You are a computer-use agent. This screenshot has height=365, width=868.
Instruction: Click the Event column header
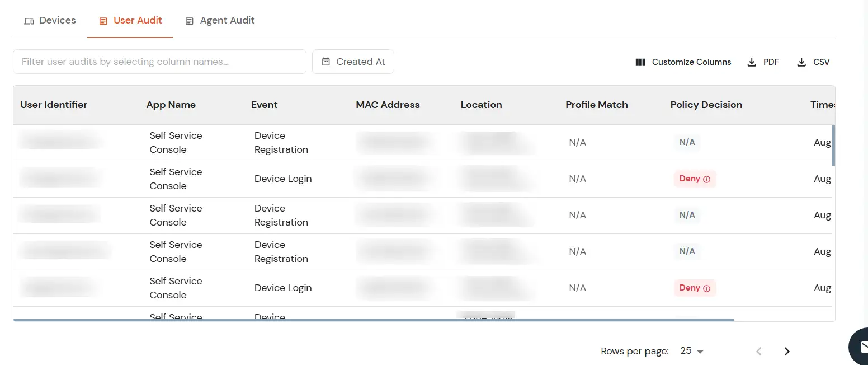[x=265, y=105]
